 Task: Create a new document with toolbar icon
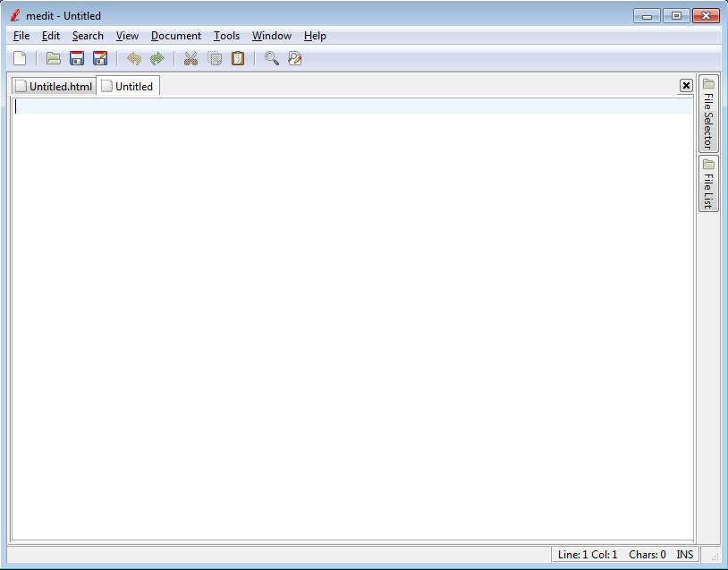pyautogui.click(x=20, y=58)
